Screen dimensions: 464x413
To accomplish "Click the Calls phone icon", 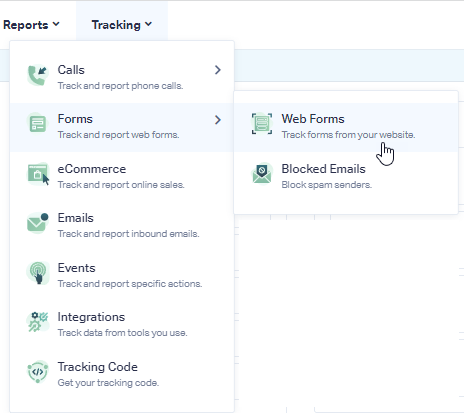I will [38, 75].
